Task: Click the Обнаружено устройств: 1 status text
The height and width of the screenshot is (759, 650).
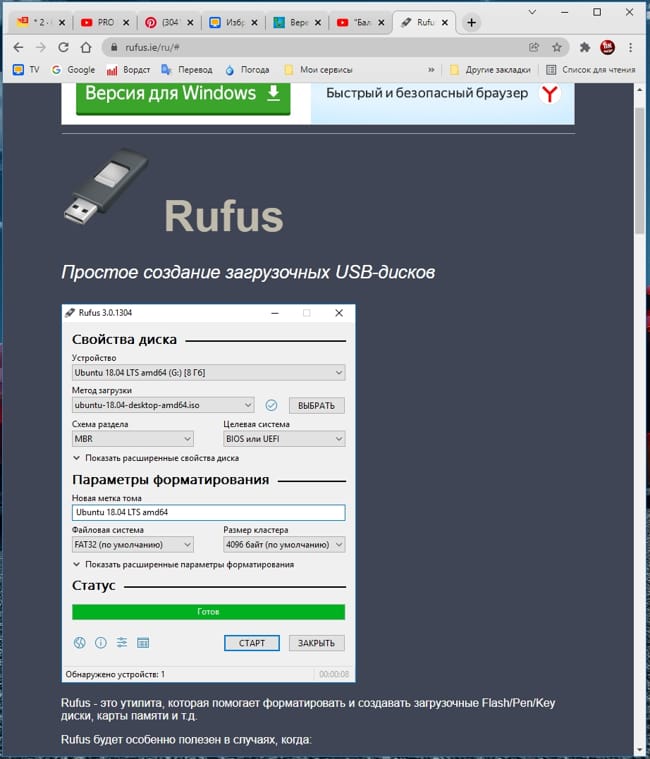Action: tap(115, 674)
